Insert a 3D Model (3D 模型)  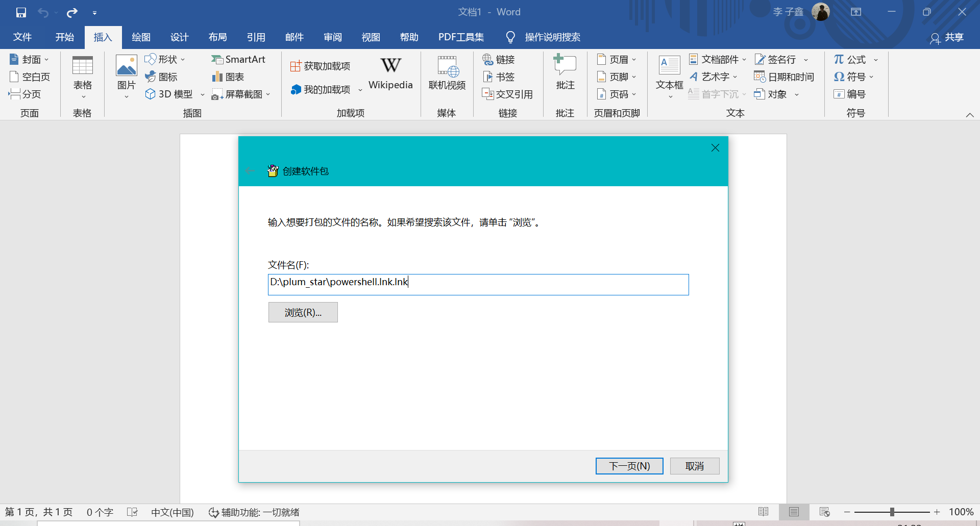(169, 94)
